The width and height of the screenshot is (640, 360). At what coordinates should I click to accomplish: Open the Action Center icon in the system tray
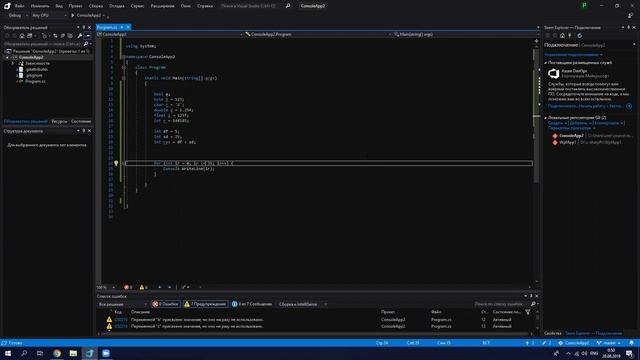click(629, 353)
